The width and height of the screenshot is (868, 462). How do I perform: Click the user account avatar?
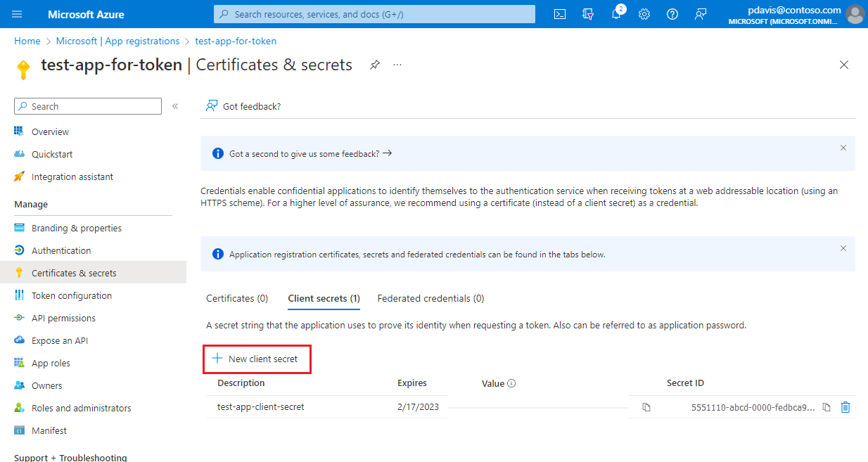[855, 14]
